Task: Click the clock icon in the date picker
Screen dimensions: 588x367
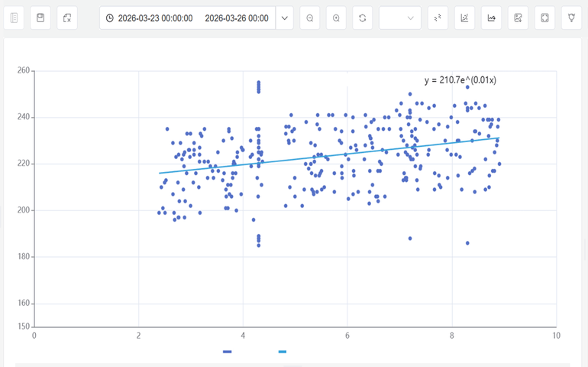Action: tap(110, 18)
